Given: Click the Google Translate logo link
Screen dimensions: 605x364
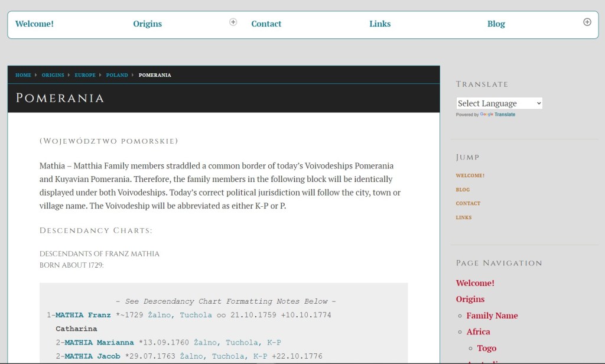Looking at the screenshot, I should (497, 115).
